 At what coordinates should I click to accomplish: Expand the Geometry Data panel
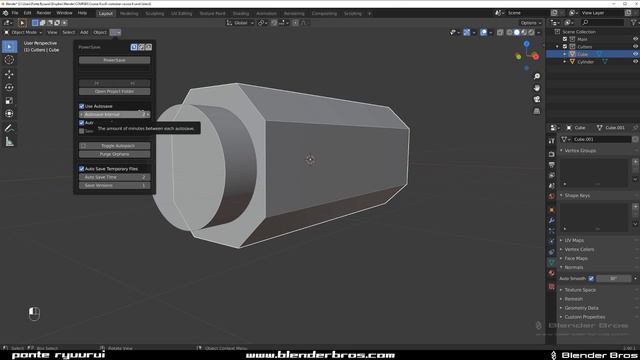[581, 308]
